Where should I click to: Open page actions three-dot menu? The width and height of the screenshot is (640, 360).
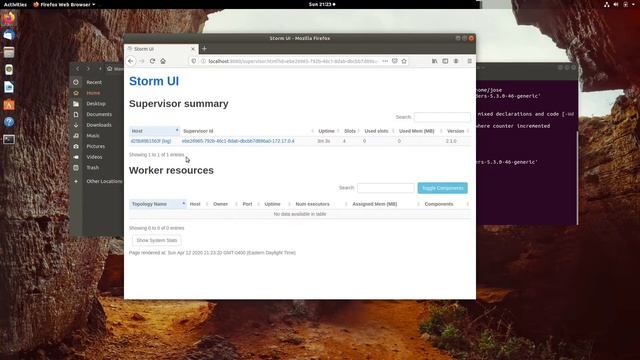(385, 61)
